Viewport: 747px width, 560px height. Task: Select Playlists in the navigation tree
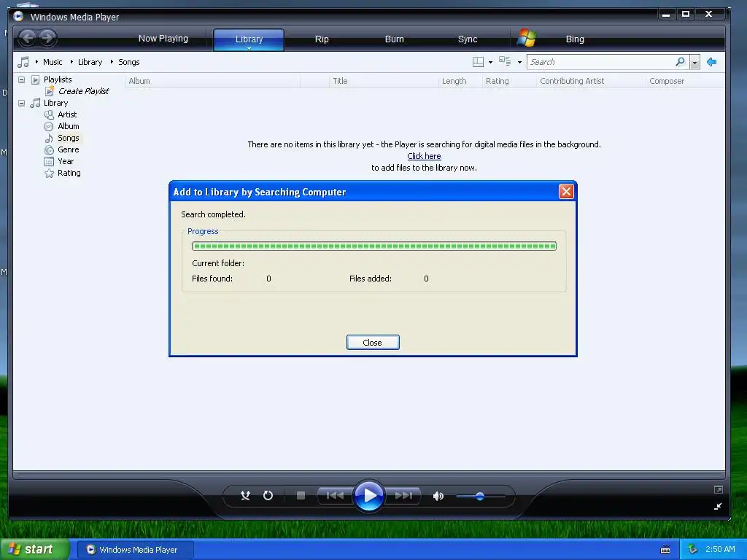58,79
